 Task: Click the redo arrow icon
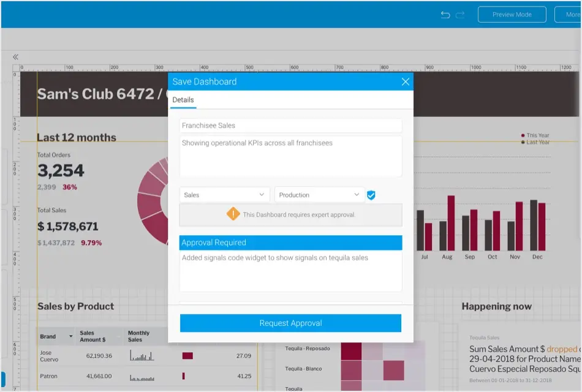point(460,15)
